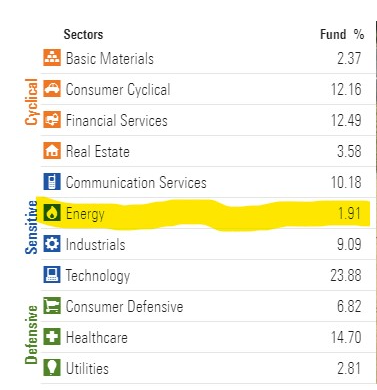This screenshot has height=390, width=377.
Task: Click the Consumer Defensive shopping cart icon
Action: point(52,305)
